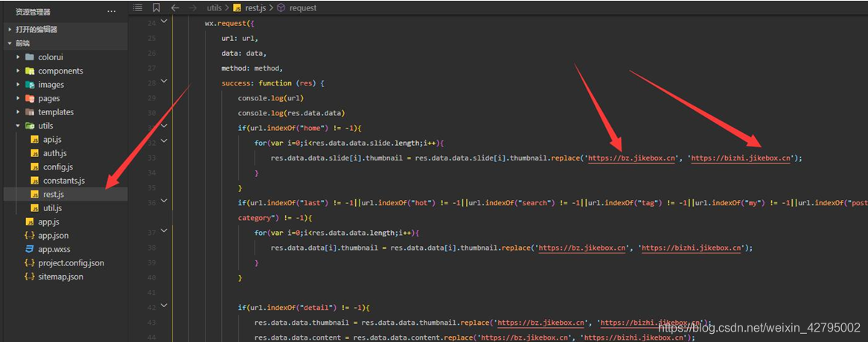Click the JS file icon next to constants.js
The height and width of the screenshot is (342, 868).
(x=35, y=181)
